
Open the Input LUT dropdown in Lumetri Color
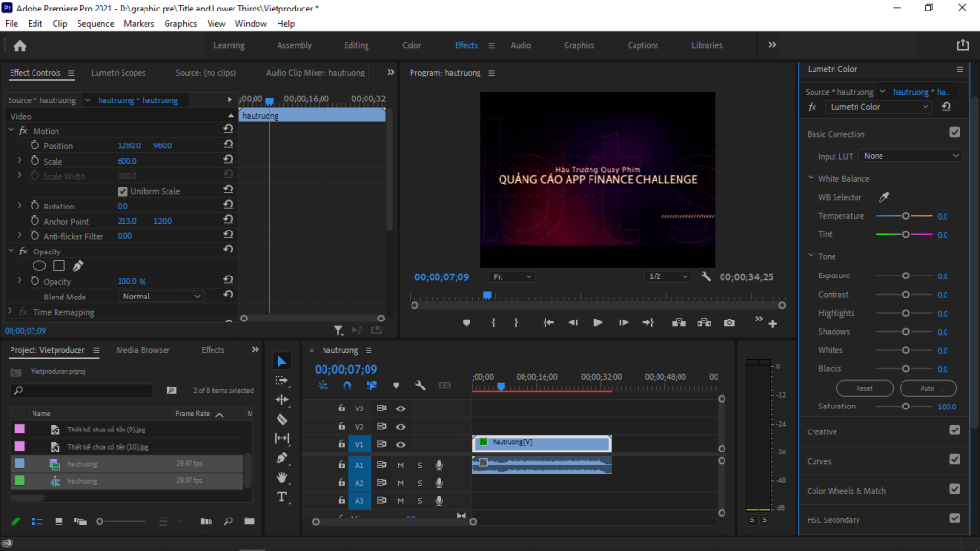pyautogui.click(x=910, y=155)
